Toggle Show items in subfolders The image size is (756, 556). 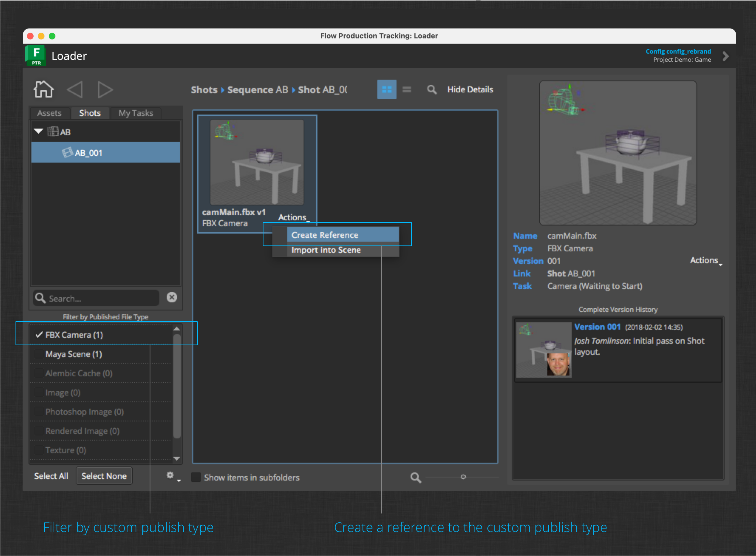(196, 477)
